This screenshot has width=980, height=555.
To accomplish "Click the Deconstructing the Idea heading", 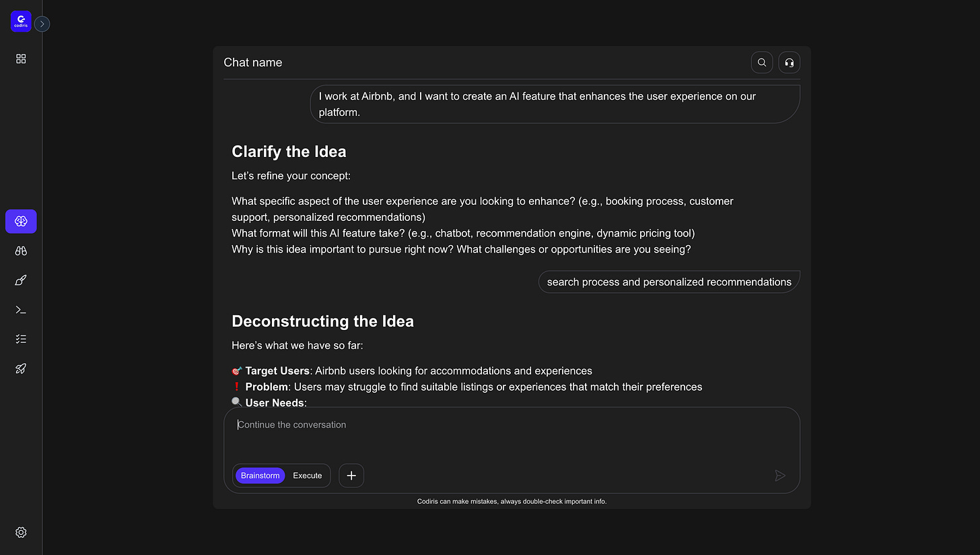I will (323, 321).
